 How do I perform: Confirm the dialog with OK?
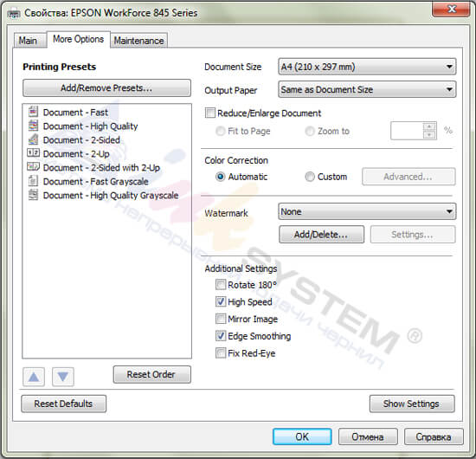click(x=302, y=436)
